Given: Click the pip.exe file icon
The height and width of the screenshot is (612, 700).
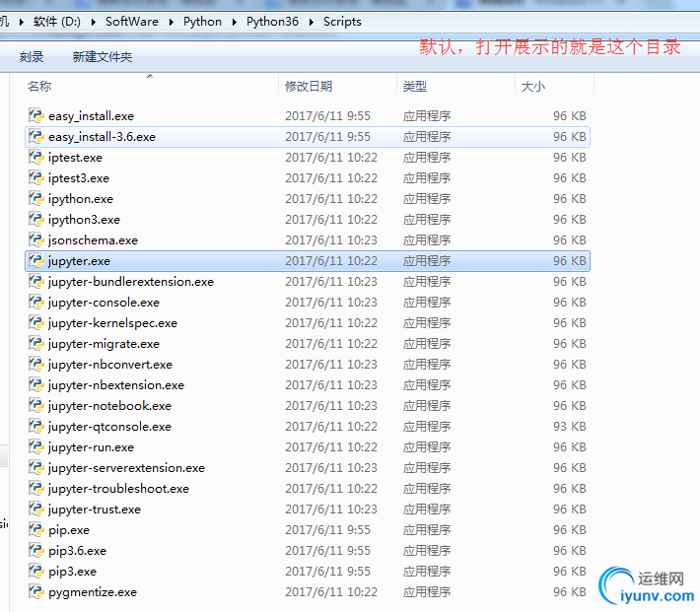Looking at the screenshot, I should (x=36, y=529).
